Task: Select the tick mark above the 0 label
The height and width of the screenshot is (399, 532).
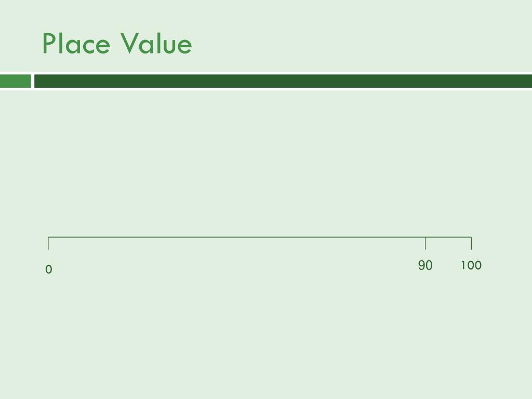Action: 48,243
